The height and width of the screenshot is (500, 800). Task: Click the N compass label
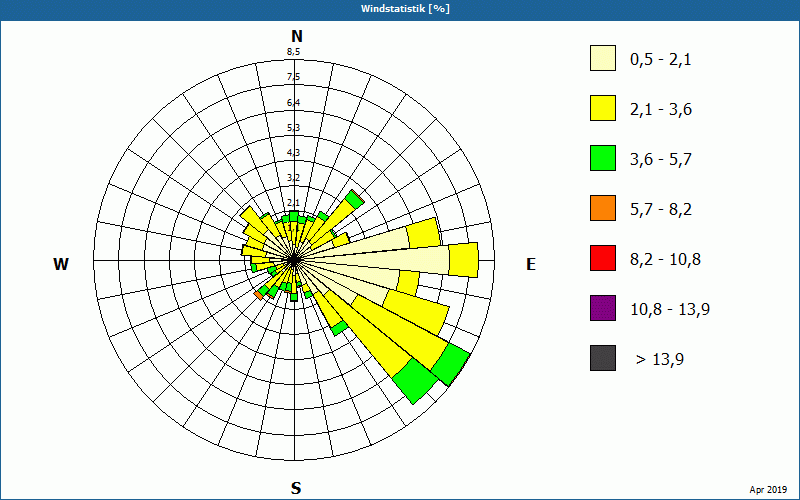pos(296,36)
